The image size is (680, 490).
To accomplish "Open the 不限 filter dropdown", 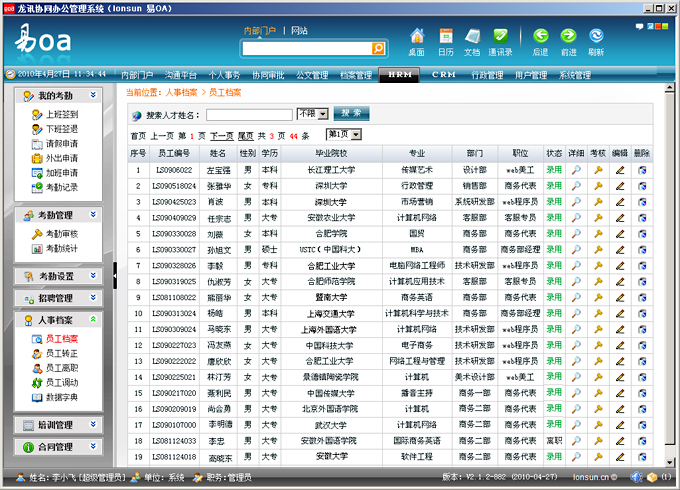I will tap(312, 114).
